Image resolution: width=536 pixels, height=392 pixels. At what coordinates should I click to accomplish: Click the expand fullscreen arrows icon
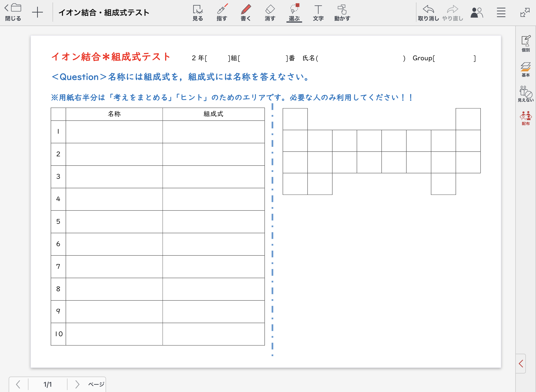(x=525, y=13)
